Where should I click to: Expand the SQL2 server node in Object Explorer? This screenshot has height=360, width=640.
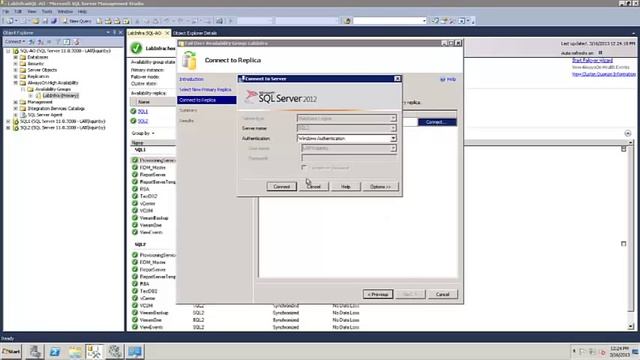tap(8, 128)
